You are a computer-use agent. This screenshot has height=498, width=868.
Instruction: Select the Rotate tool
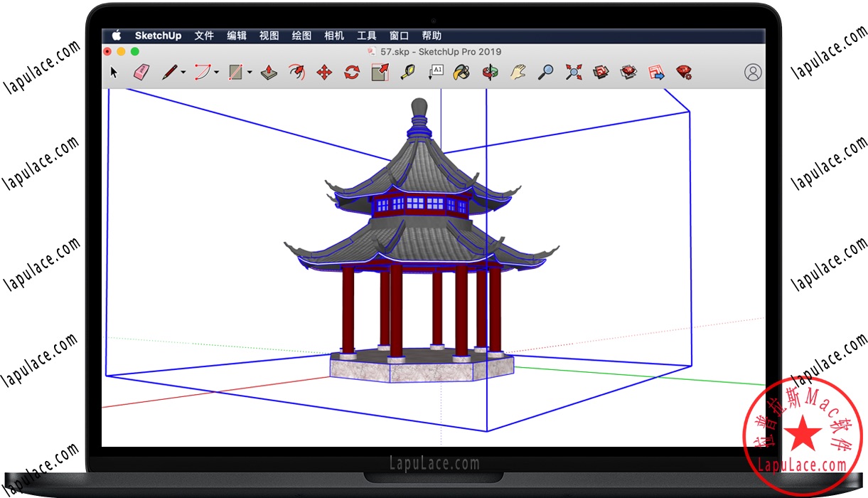(352, 72)
